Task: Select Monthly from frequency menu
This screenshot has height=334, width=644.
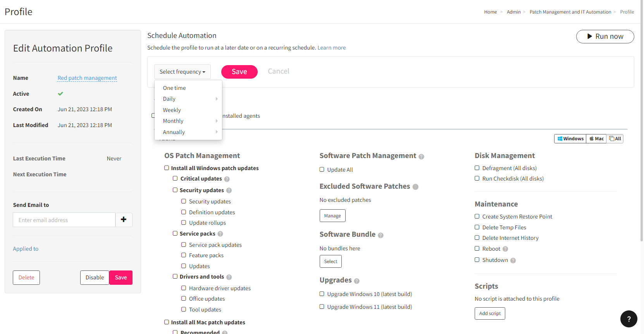Action: [x=188, y=121]
